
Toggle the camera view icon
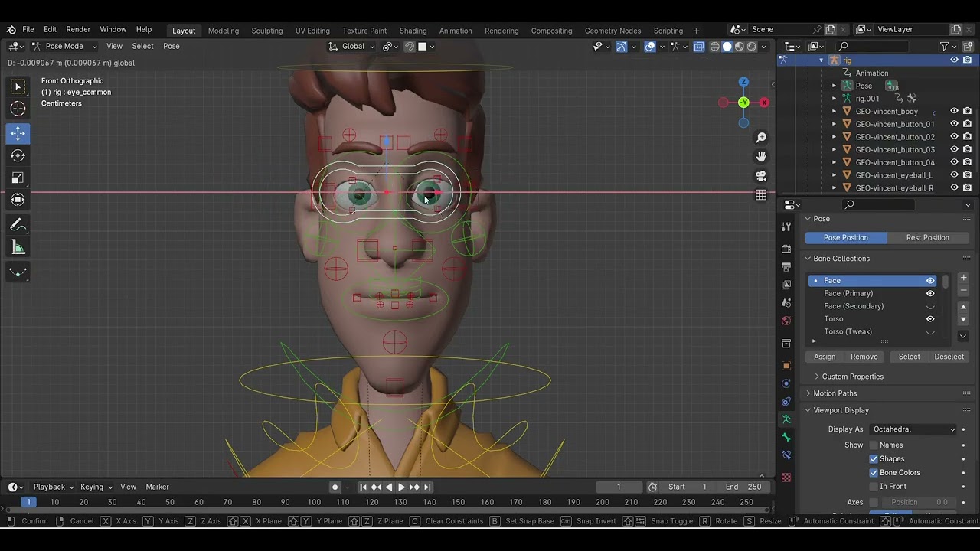pyautogui.click(x=761, y=175)
